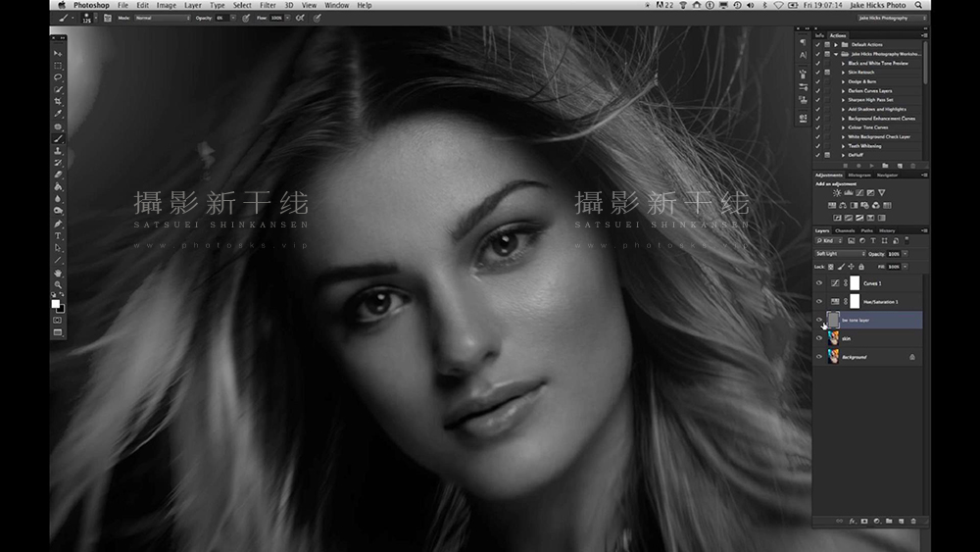
Task: Select the Brush tool in toolbox
Action: 58,138
